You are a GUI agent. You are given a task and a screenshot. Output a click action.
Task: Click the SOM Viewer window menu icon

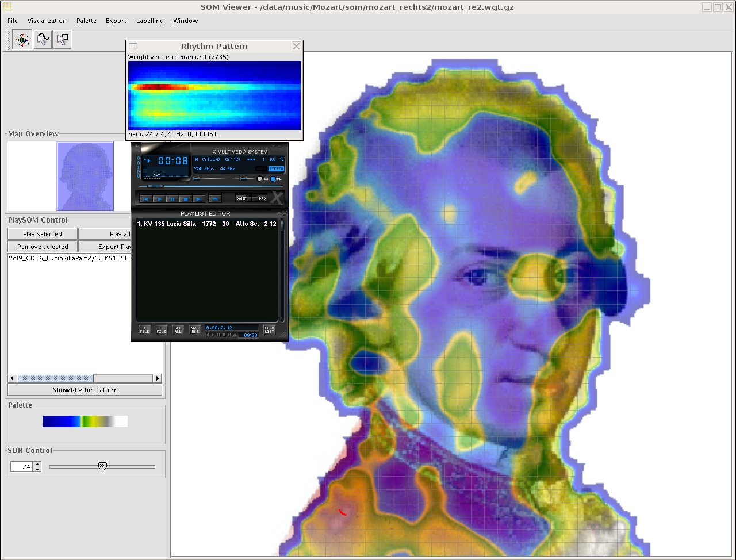tap(7, 7)
